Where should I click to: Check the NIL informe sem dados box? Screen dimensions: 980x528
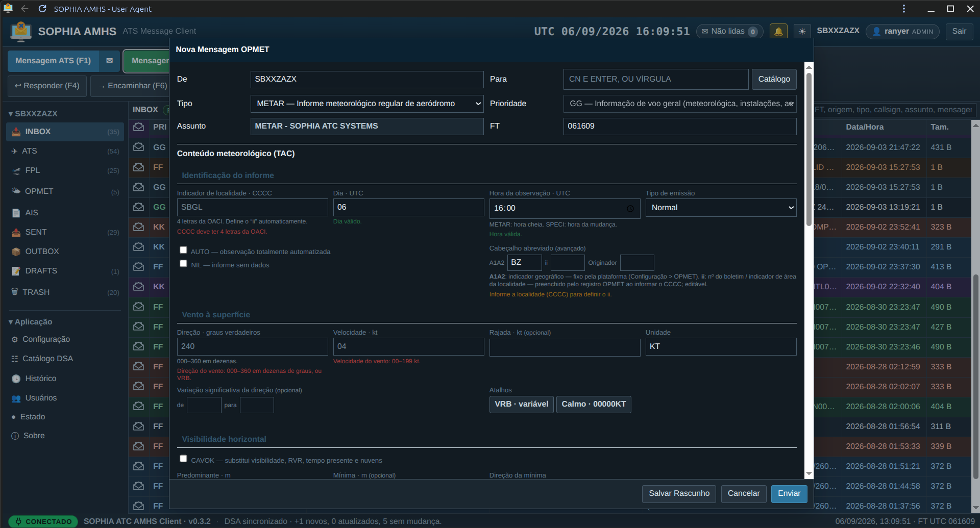tap(183, 263)
